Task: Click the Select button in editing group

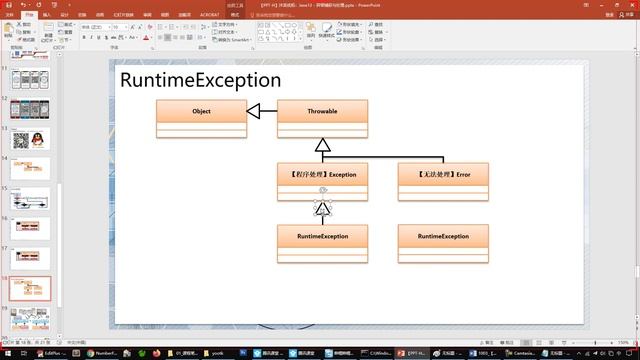Action: coord(378,40)
